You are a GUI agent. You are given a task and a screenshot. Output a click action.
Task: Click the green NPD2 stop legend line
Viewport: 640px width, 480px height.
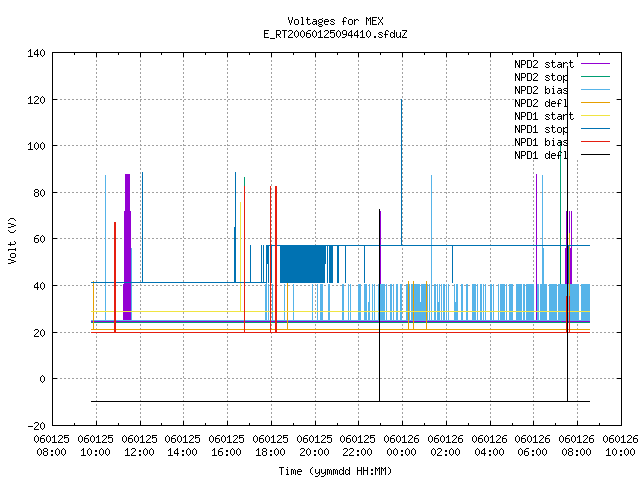[x=596, y=76]
